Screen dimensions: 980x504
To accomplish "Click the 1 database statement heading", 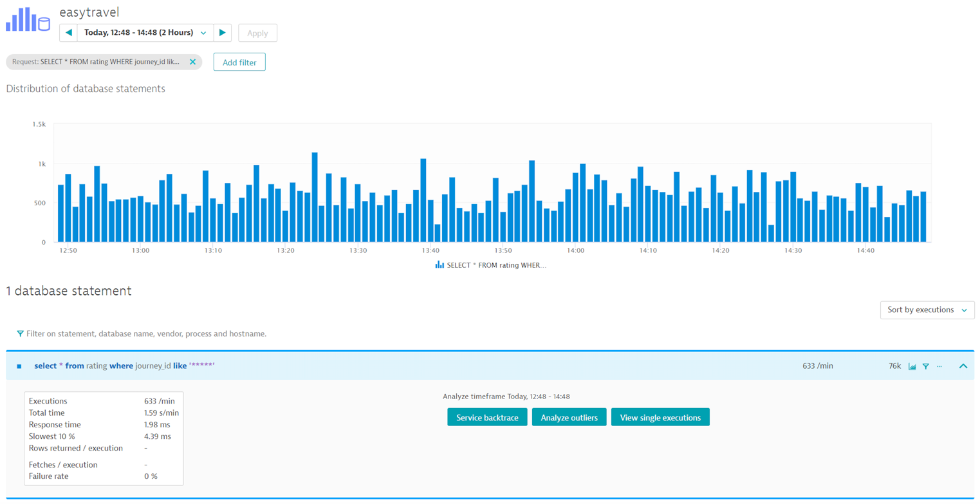I will click(69, 291).
